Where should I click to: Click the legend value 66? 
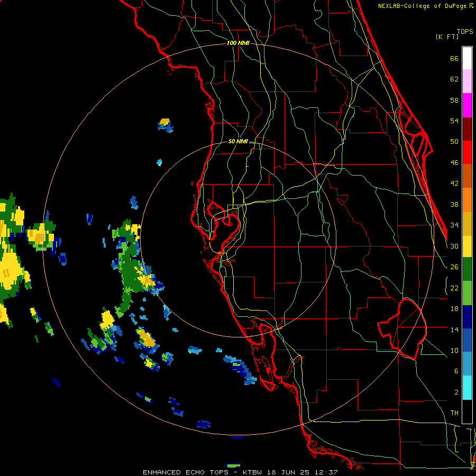click(x=454, y=58)
